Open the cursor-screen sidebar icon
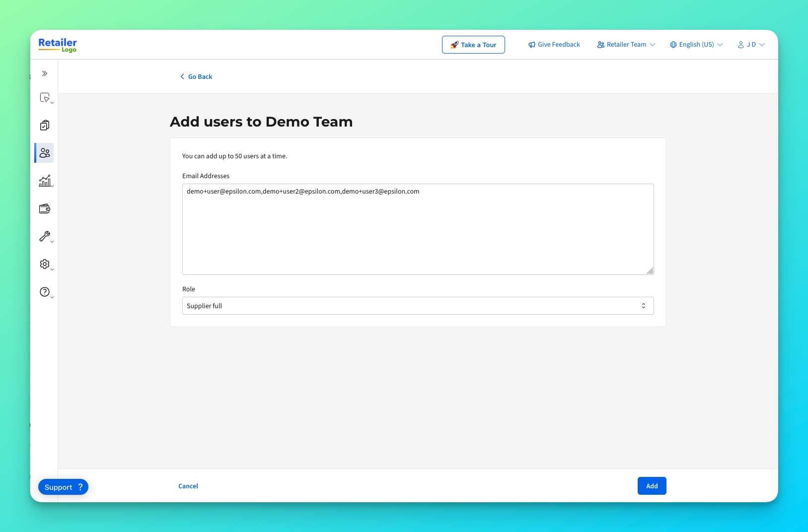 coord(46,98)
